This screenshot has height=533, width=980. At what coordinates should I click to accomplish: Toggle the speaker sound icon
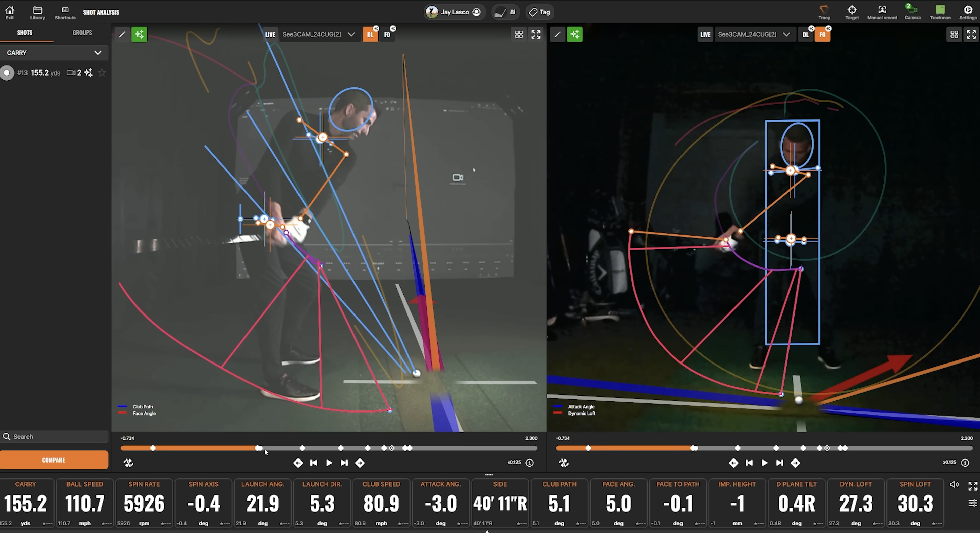click(954, 484)
